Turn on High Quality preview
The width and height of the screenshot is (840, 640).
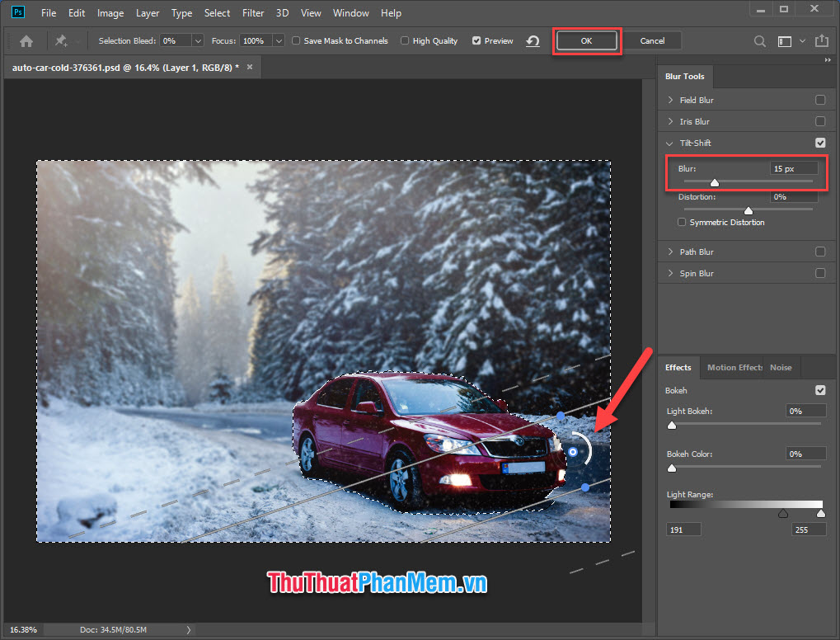[x=404, y=40]
